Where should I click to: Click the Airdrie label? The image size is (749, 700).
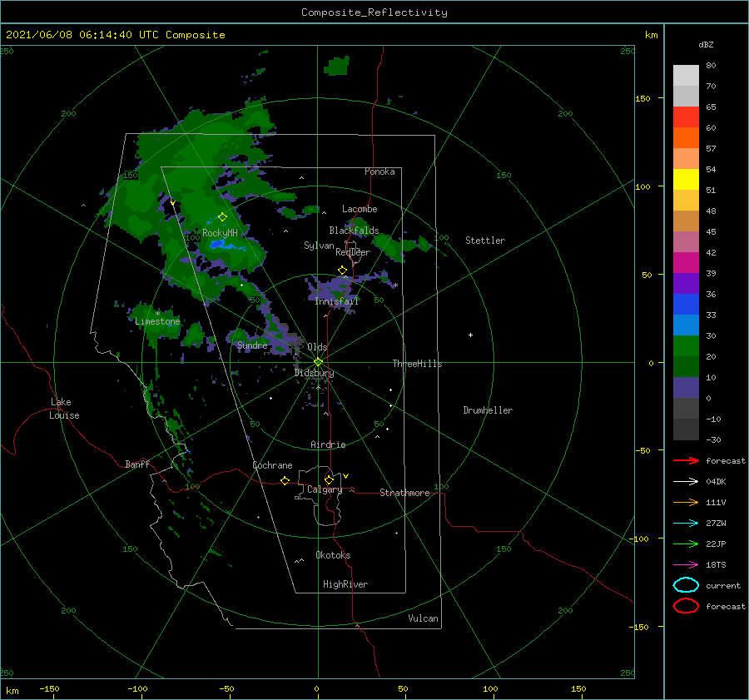[x=328, y=444]
